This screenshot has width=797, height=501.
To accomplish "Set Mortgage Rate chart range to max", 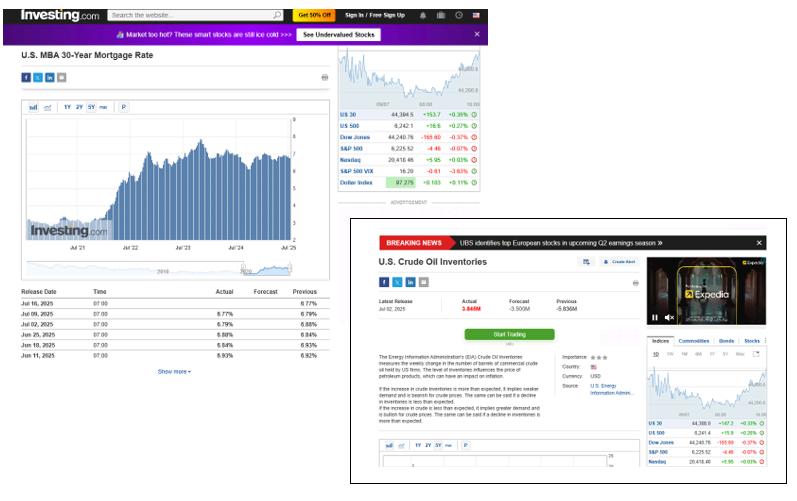I will 103,107.
